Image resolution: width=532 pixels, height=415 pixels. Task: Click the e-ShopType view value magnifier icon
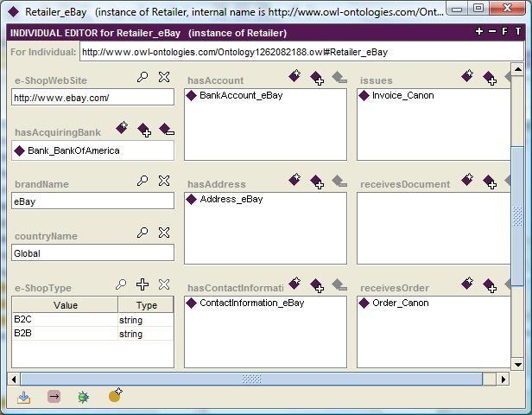click(x=121, y=284)
